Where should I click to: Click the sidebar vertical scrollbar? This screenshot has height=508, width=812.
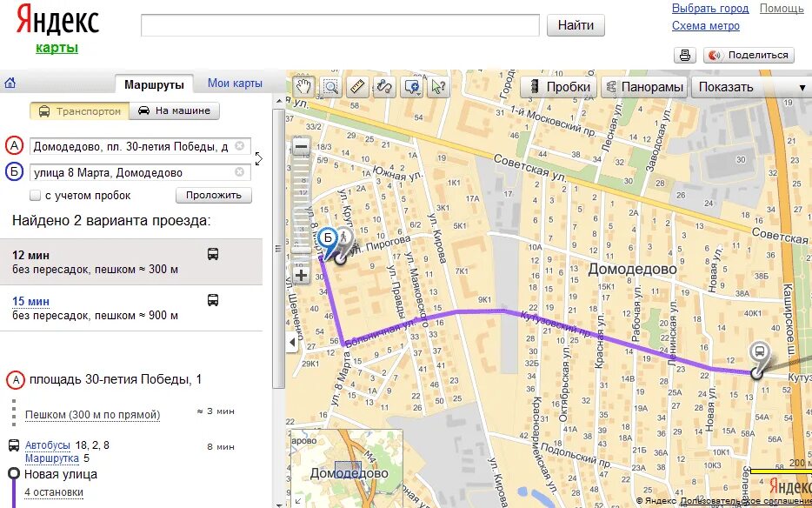(278, 249)
